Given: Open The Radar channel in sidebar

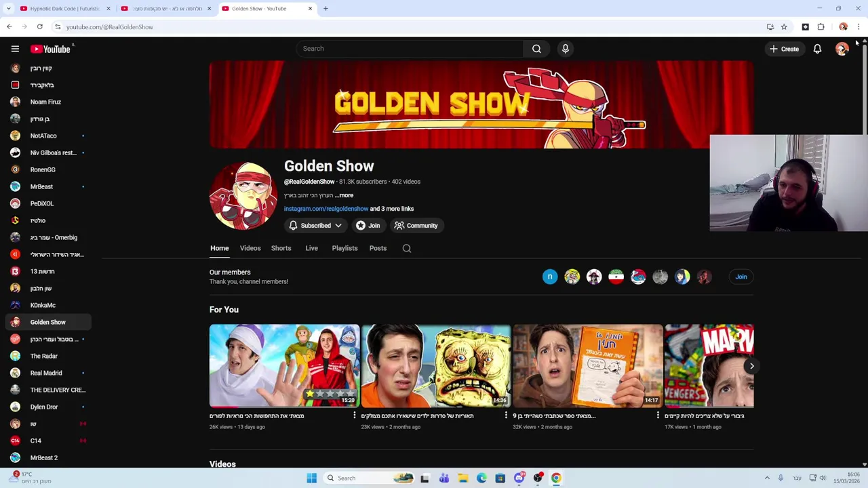Looking at the screenshot, I should (x=47, y=356).
